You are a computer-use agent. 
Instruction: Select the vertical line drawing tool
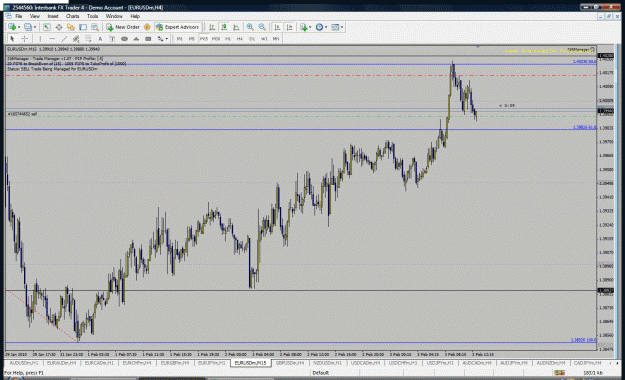[x=40, y=39]
